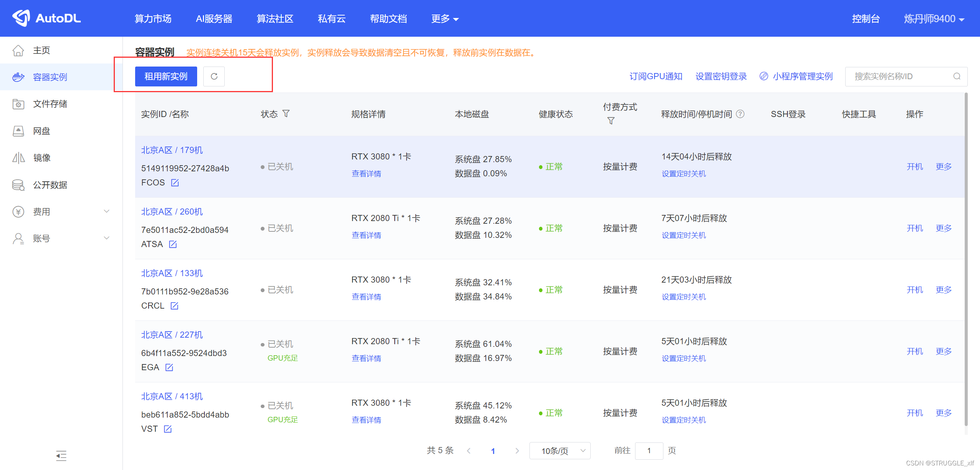Click the 搜索实例名称/ID search field
980x470 pixels.
(x=906, y=76)
